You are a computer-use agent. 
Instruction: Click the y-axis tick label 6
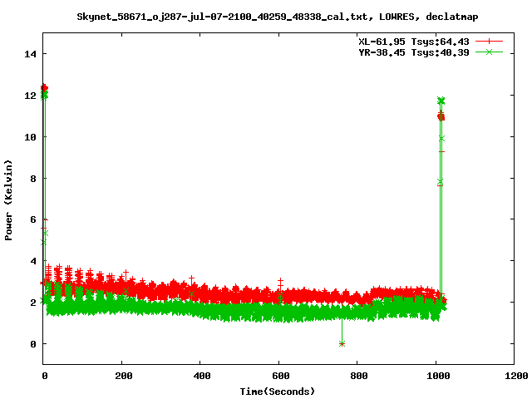(33, 219)
